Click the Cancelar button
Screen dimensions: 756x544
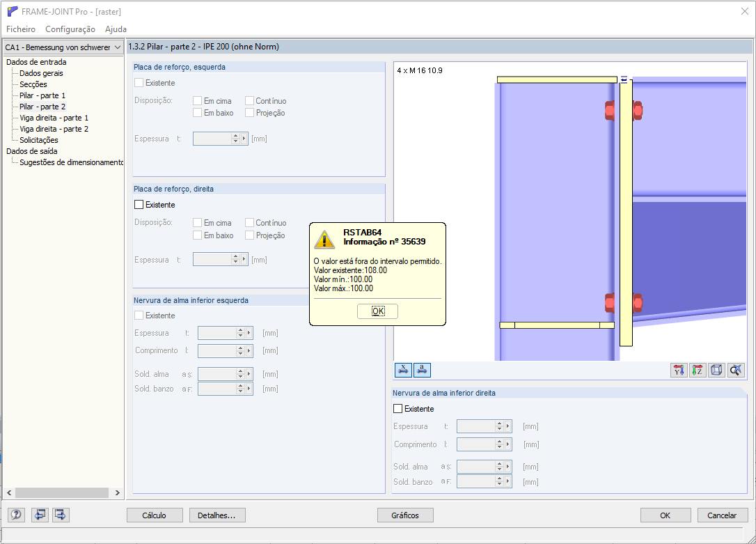[x=723, y=515]
